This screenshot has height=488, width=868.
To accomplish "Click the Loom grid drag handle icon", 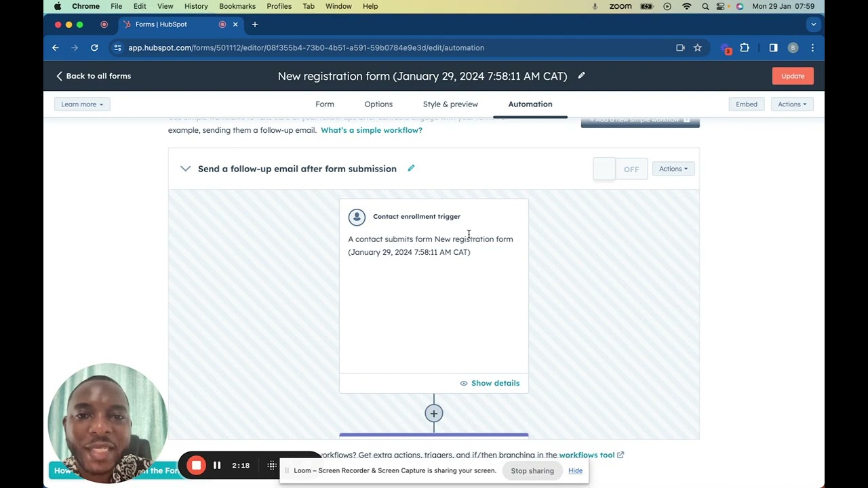I will pyautogui.click(x=272, y=465).
